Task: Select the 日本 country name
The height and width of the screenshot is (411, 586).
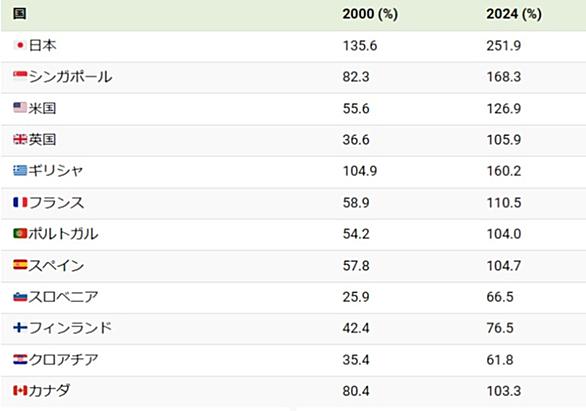Action: pos(42,45)
